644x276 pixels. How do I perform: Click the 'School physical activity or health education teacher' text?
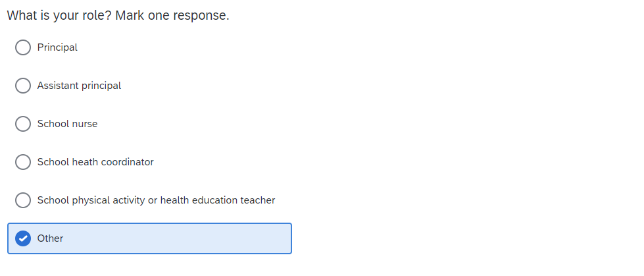pyautogui.click(x=156, y=200)
